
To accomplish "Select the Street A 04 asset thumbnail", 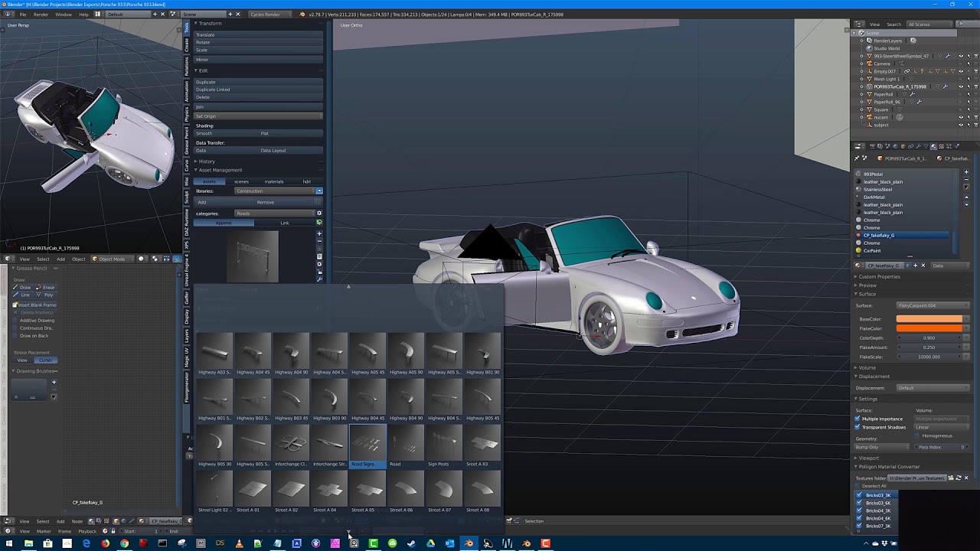I will tap(329, 492).
